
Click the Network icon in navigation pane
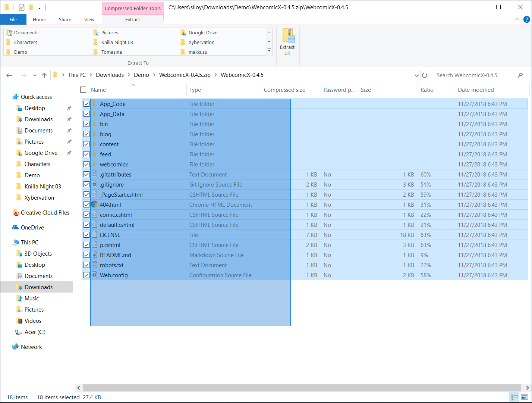pyautogui.click(x=16, y=347)
